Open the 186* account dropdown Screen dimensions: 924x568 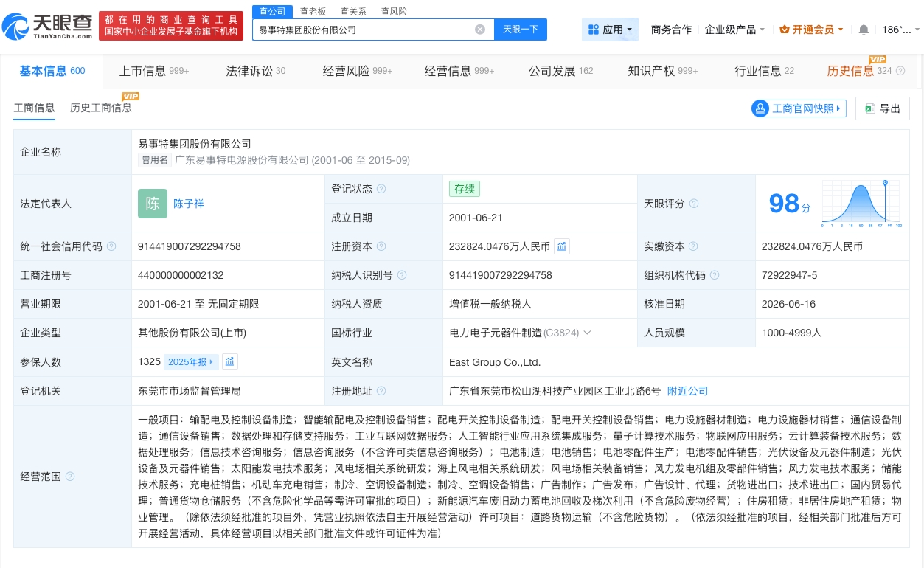pos(900,30)
